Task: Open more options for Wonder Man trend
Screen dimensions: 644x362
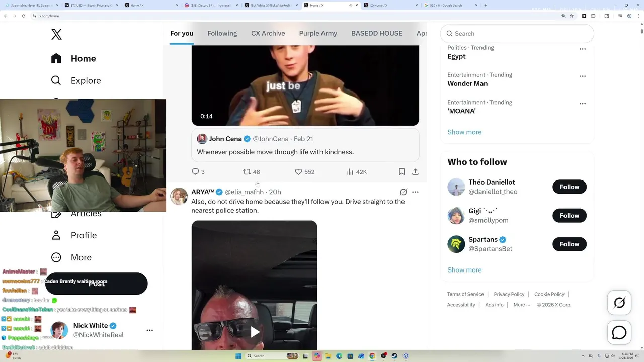Action: pyautogui.click(x=582, y=76)
